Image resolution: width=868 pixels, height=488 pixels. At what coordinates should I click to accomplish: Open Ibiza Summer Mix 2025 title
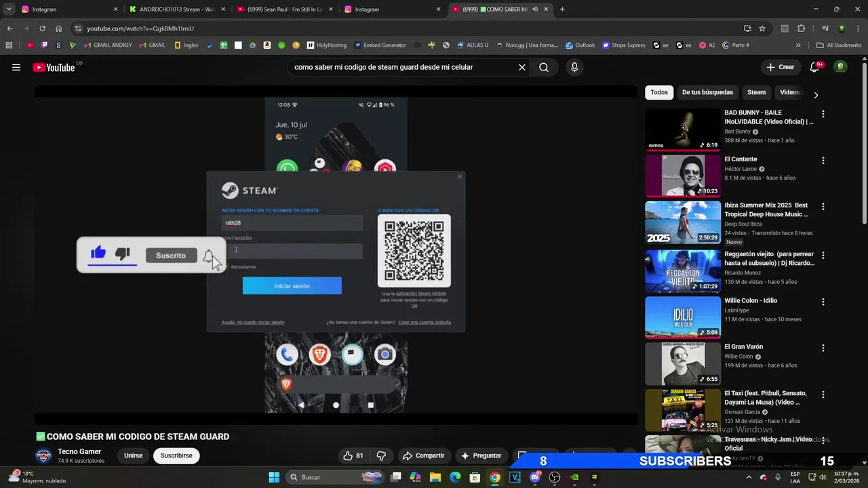click(766, 209)
